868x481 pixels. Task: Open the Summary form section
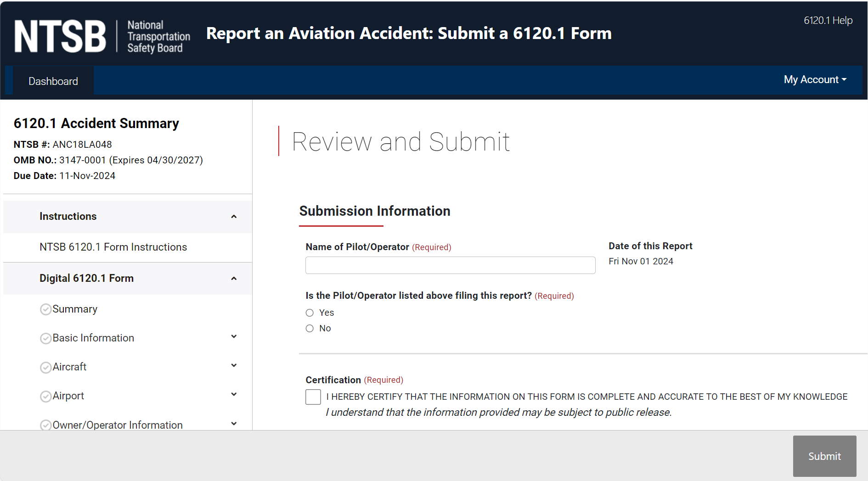75,309
